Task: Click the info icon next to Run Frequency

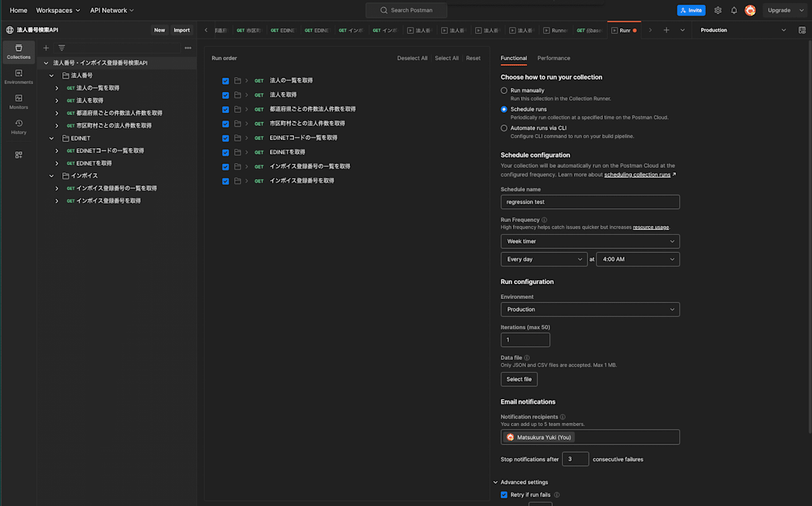Action: click(545, 220)
